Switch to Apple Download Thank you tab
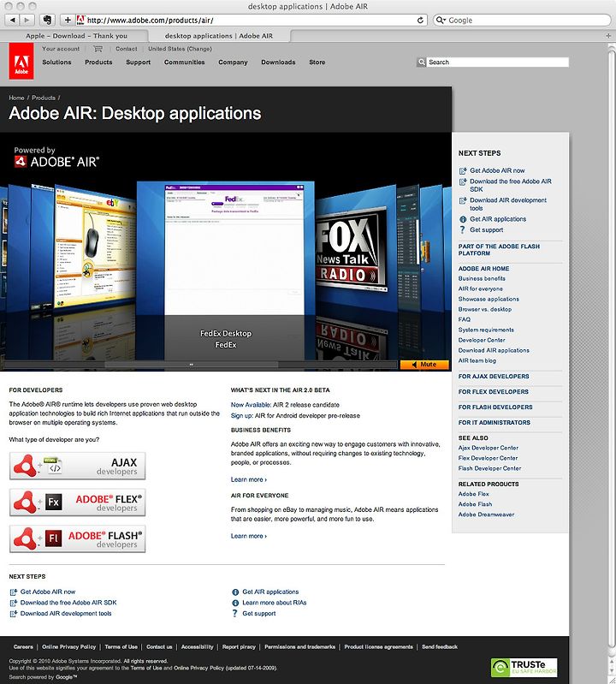 [76, 36]
